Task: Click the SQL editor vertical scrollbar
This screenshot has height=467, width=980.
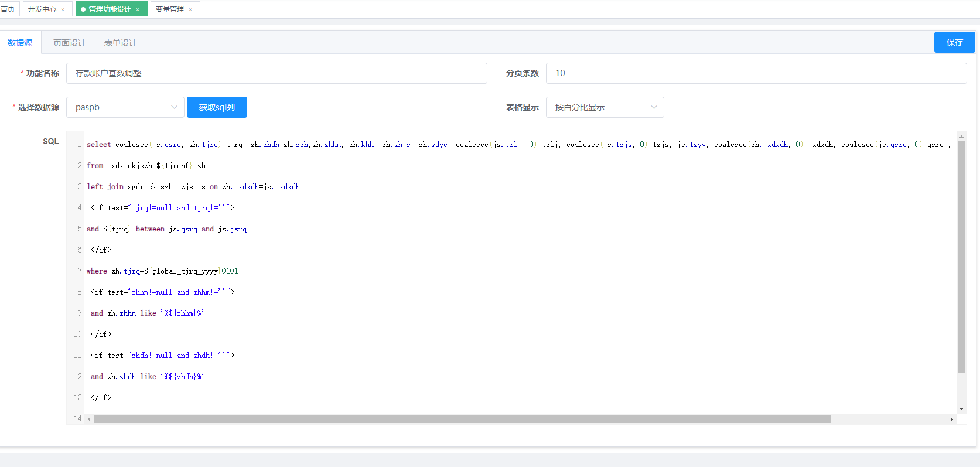Action: pos(961,257)
